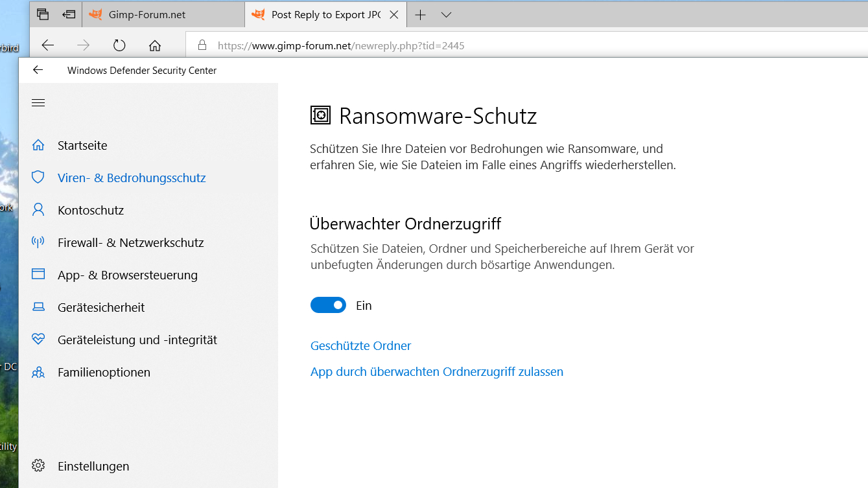Reload the page with browser refresh button
The height and width of the screenshot is (488, 868).
[x=119, y=45]
